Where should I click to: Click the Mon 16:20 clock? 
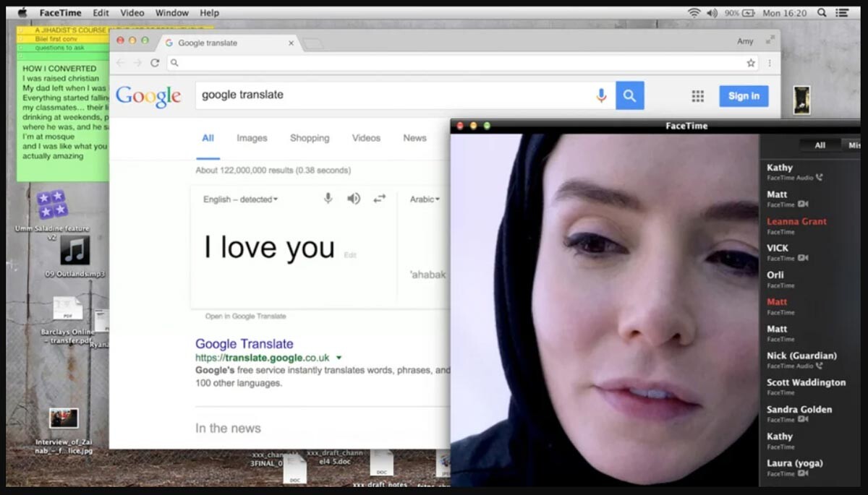784,13
